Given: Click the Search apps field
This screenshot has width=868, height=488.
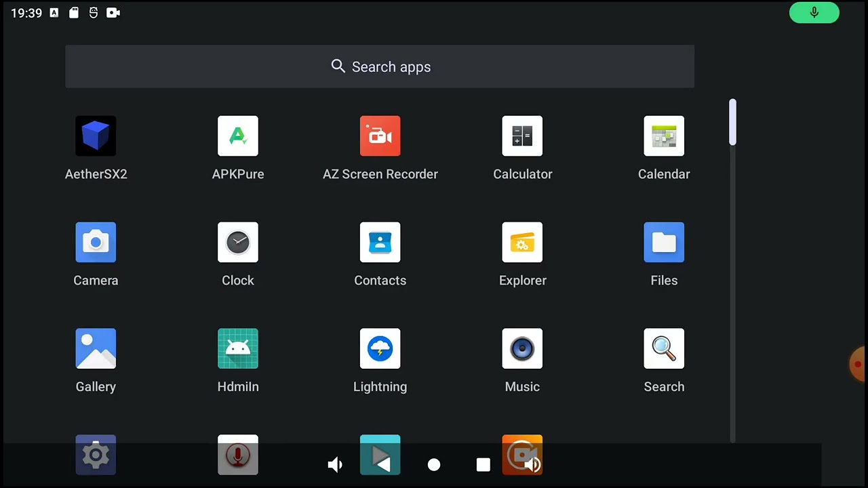Looking at the screenshot, I should pyautogui.click(x=380, y=66).
